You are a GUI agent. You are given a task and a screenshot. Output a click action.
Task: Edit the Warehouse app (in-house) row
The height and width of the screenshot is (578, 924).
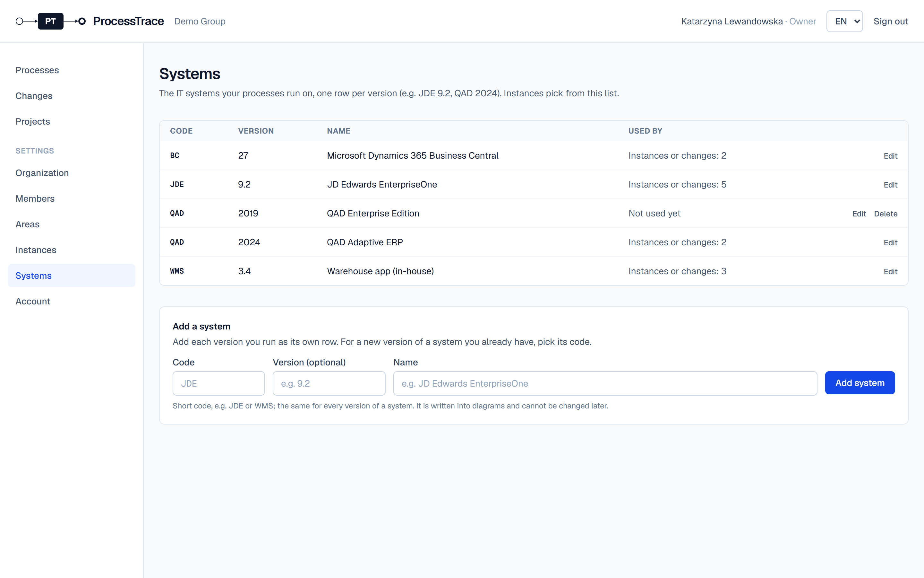[x=890, y=271]
